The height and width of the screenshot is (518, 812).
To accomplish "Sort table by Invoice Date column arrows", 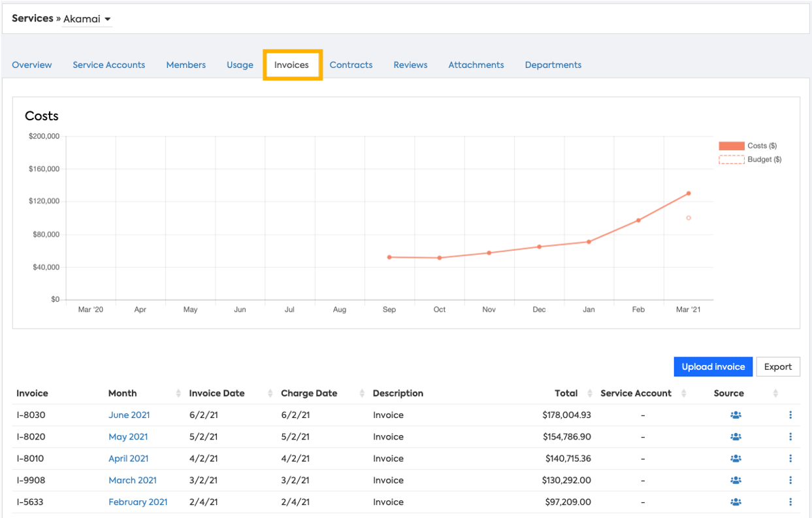I will click(x=270, y=393).
